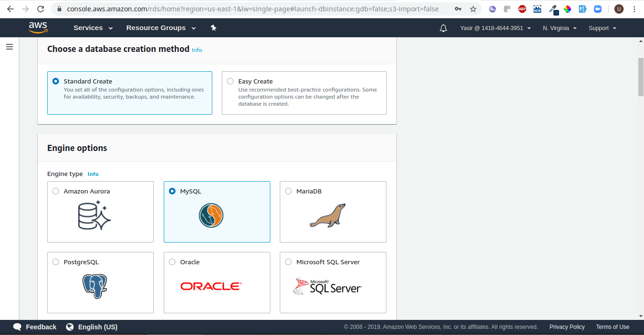Open Info link beside creation method heading
This screenshot has height=335, width=644.
click(x=197, y=50)
